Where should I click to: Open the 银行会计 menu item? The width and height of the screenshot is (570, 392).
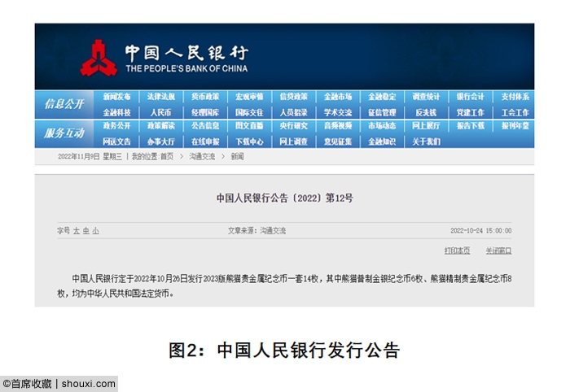click(471, 97)
